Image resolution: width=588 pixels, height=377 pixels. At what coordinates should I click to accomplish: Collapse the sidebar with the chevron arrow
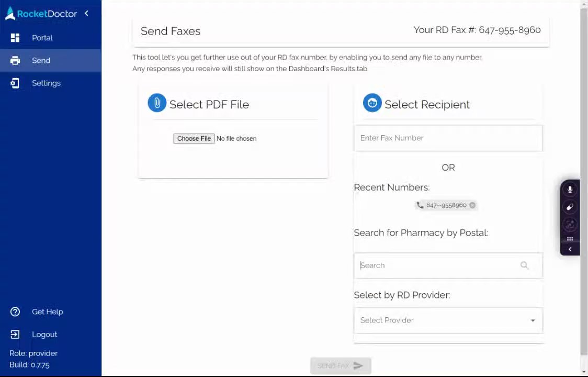[x=86, y=14]
